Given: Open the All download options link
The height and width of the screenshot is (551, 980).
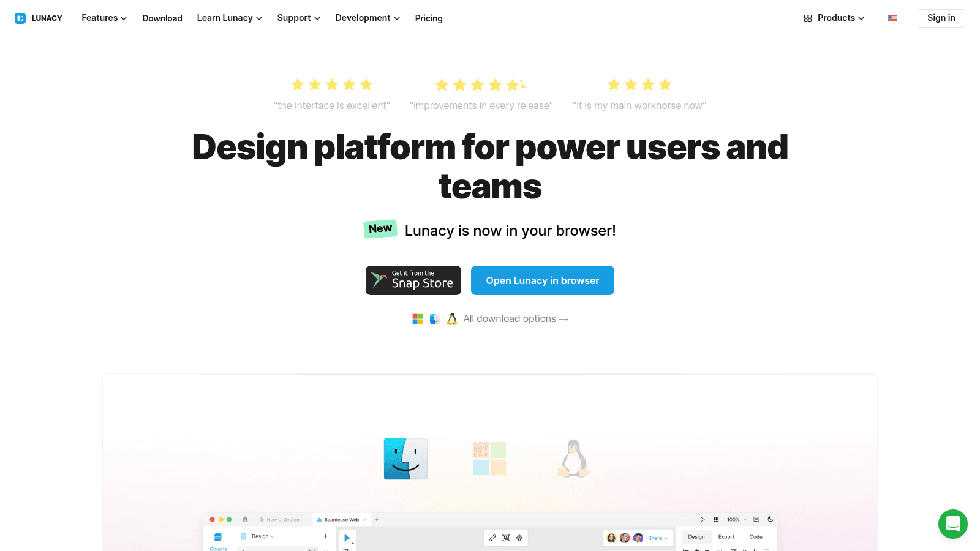Looking at the screenshot, I should pos(516,319).
